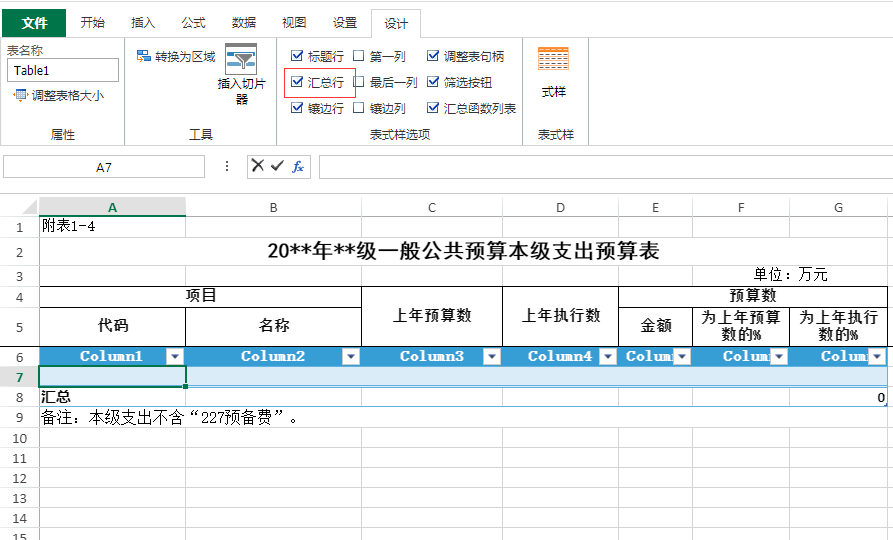
Task: Open the filter dropdown in column G
Action: coord(877,357)
